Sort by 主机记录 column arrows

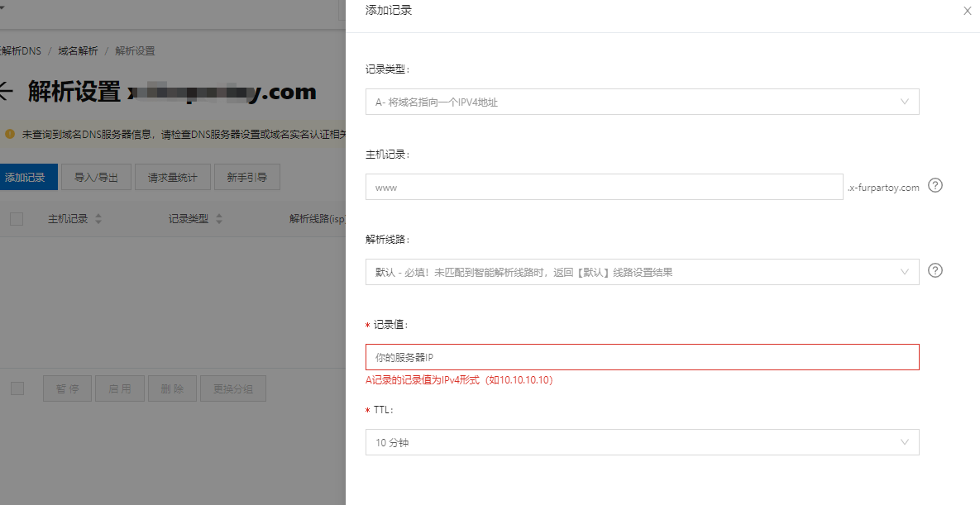(x=98, y=219)
